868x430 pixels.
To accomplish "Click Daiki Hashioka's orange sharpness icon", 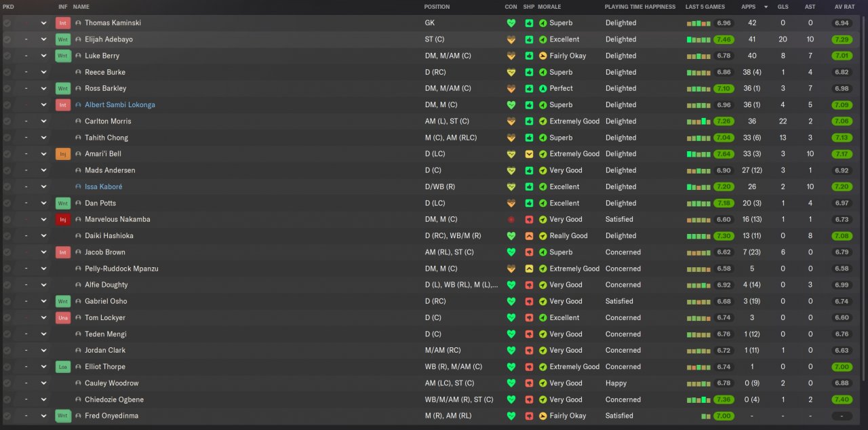I will coord(529,236).
